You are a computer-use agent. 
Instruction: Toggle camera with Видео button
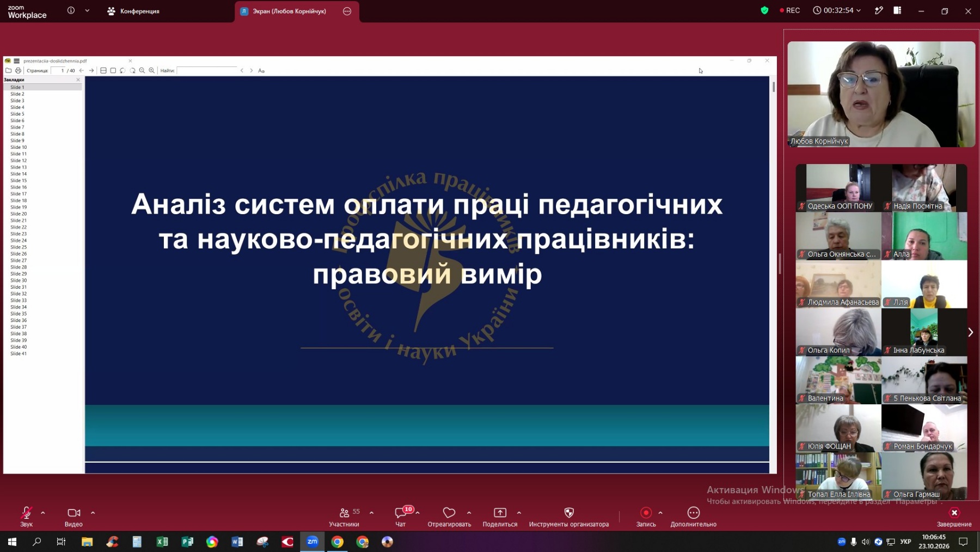73,517
